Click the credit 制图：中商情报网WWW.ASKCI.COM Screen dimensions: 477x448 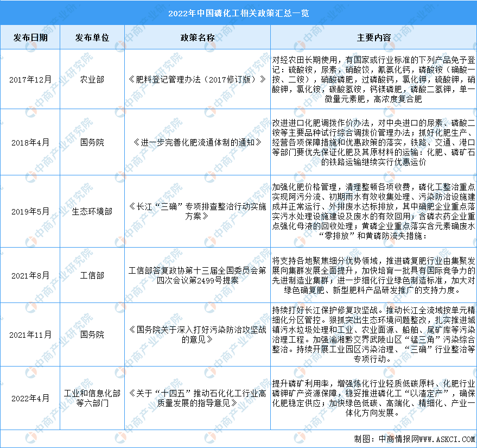415,439
